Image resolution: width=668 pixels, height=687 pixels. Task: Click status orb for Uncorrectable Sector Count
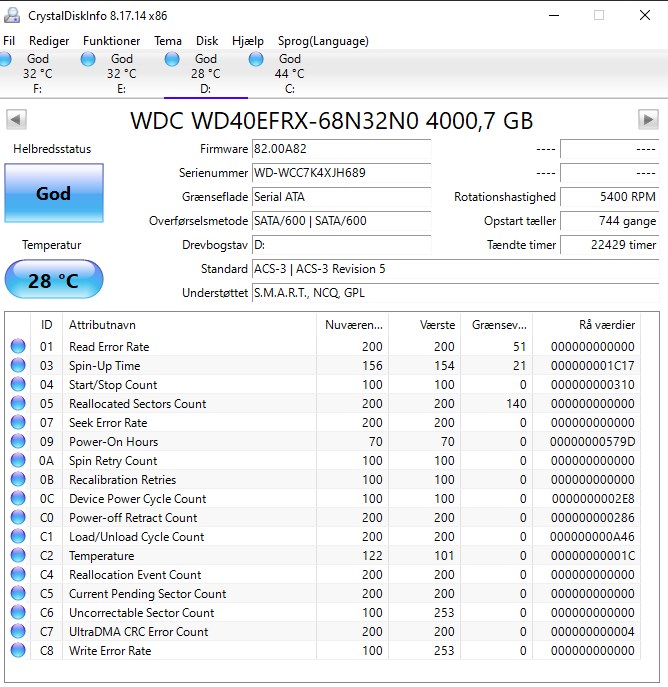(x=18, y=612)
